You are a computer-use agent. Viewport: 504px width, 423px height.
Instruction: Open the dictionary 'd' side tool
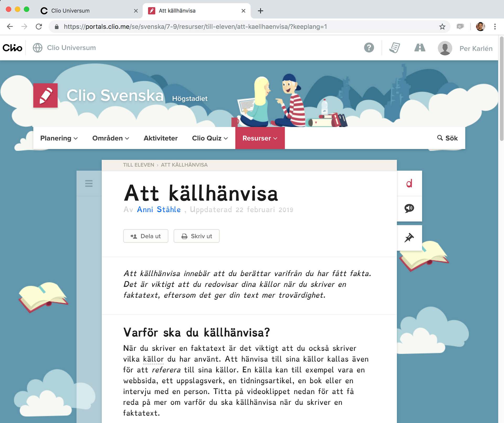pyautogui.click(x=409, y=184)
